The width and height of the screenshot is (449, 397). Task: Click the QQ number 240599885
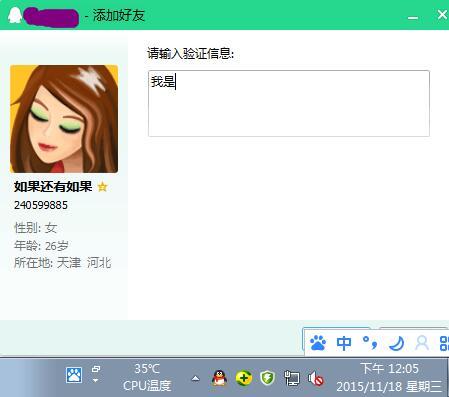tap(41, 205)
